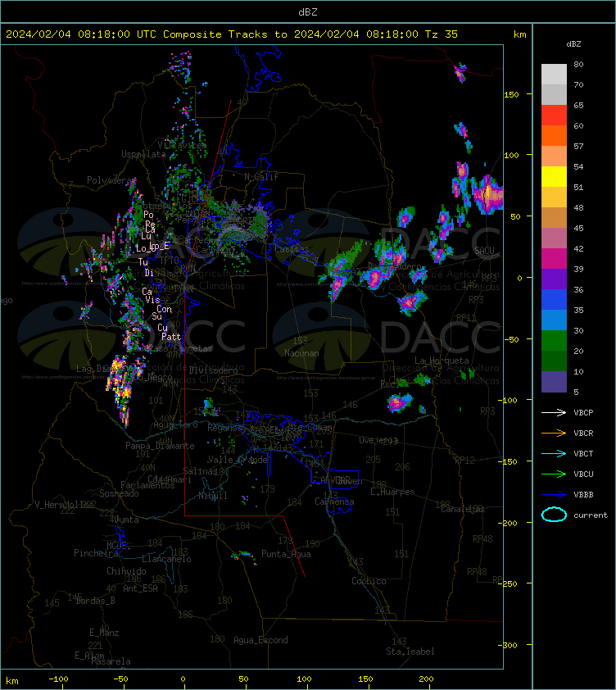Pick the slate-purple 10 dBZ legend swatch
Screen dimensions: 616x690
(554, 382)
